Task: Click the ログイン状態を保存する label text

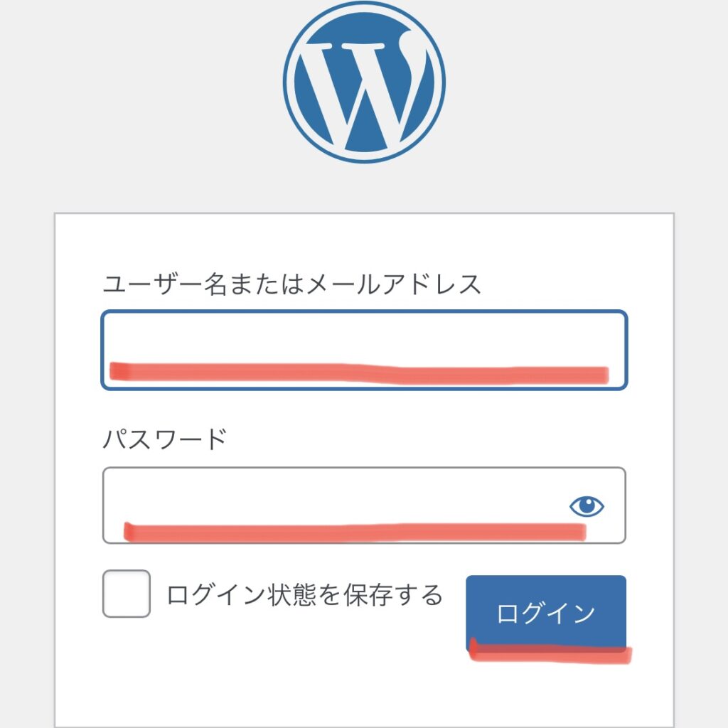Action: tap(304, 594)
